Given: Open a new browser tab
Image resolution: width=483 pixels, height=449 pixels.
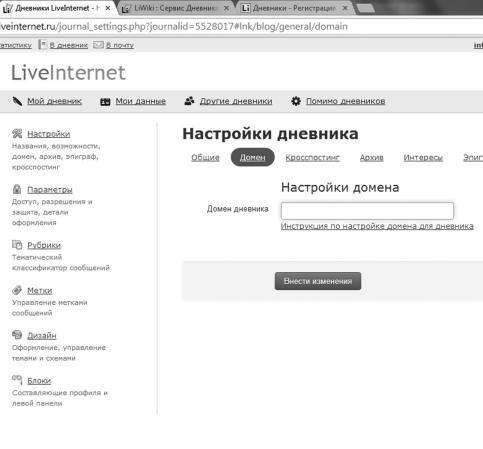Looking at the screenshot, I should click(365, 9).
